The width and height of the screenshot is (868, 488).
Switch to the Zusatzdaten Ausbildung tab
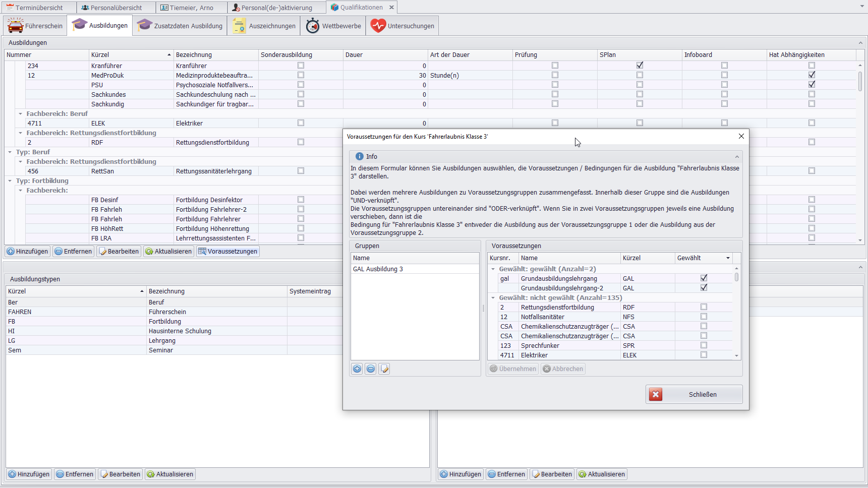pos(180,26)
